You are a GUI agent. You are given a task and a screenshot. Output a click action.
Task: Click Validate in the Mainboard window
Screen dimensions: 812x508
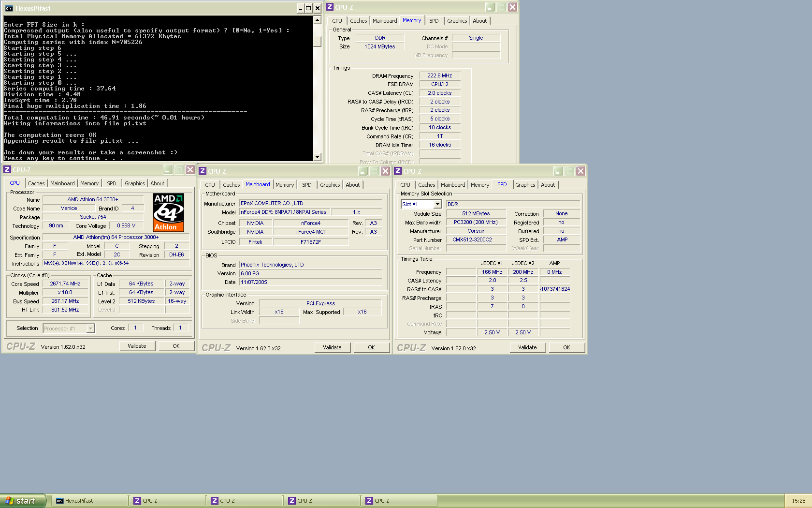[x=332, y=347]
